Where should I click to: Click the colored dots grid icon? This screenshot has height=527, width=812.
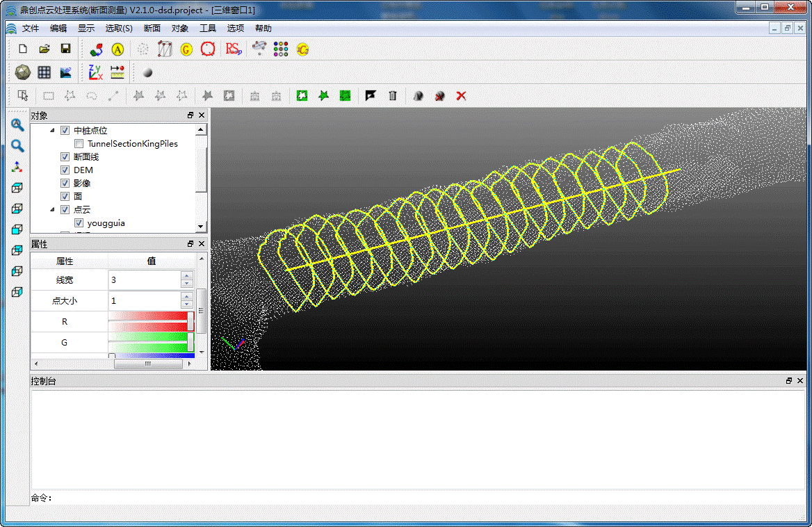click(281, 49)
